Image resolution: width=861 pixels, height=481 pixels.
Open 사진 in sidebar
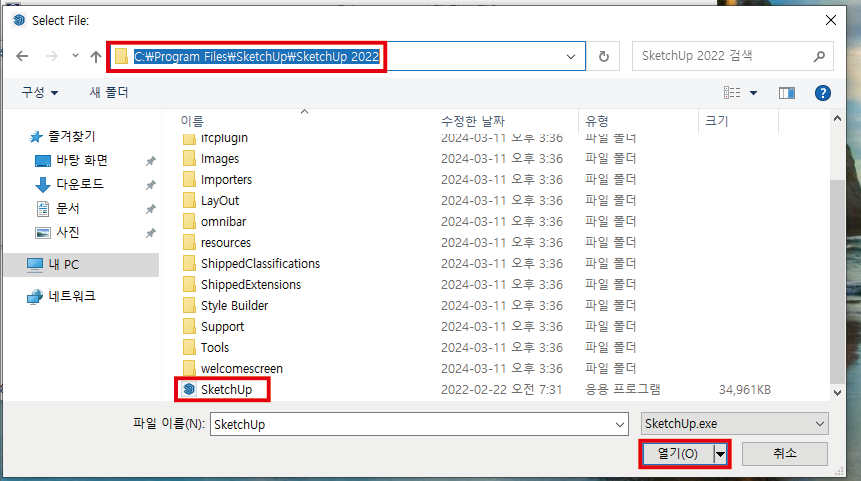(x=68, y=232)
